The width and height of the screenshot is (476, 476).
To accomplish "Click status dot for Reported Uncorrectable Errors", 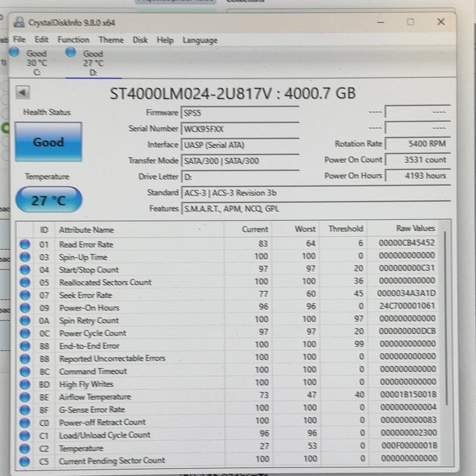I will pos(25,358).
